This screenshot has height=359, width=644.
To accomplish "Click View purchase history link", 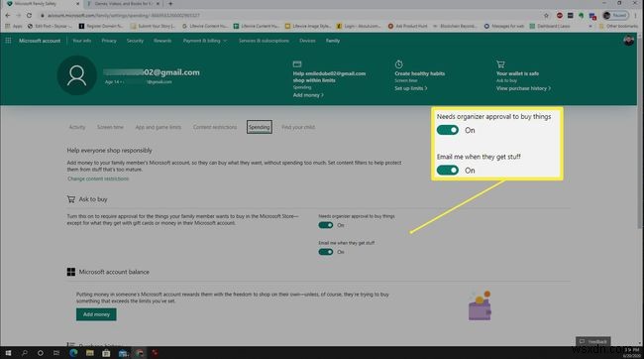I will click(x=523, y=88).
